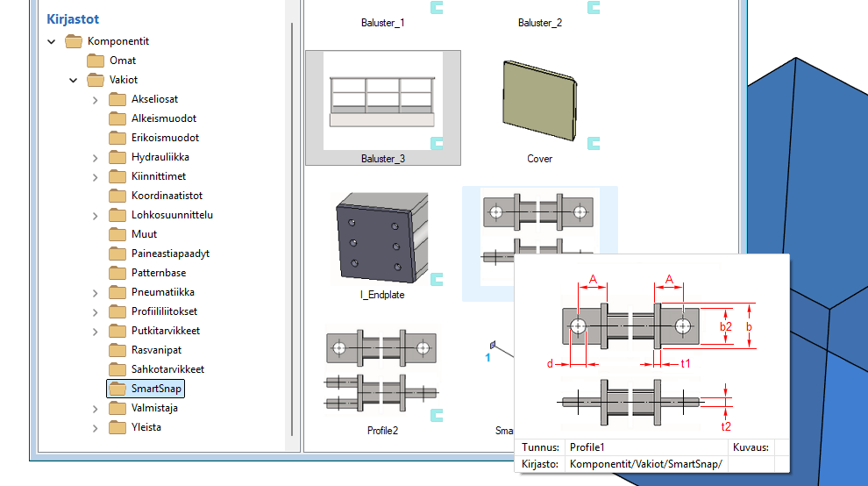Click the Rasvanipat folder icon
The height and width of the screenshot is (486, 868).
[117, 350]
